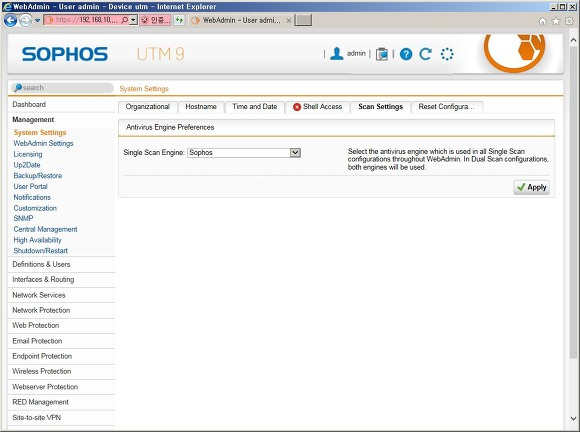Expand Webserver Protection menu

click(x=45, y=387)
